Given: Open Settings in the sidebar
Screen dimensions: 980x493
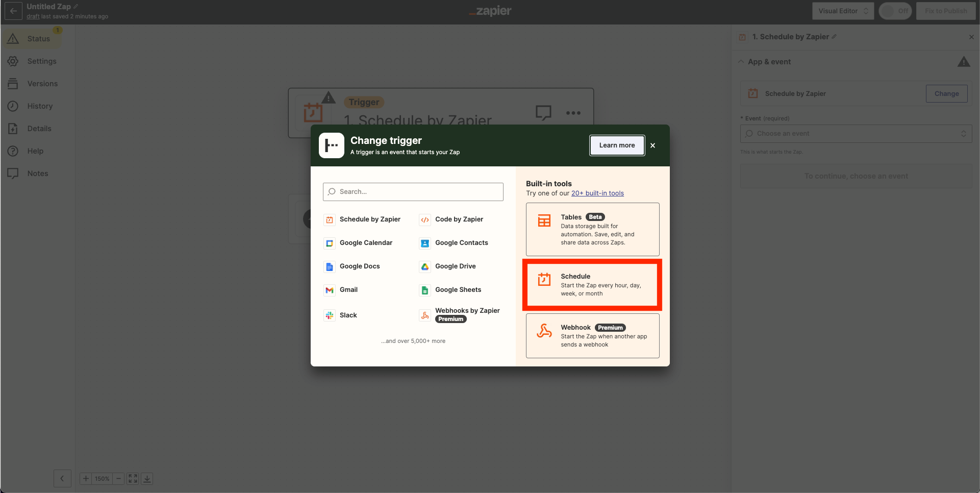Looking at the screenshot, I should click(x=33, y=61).
